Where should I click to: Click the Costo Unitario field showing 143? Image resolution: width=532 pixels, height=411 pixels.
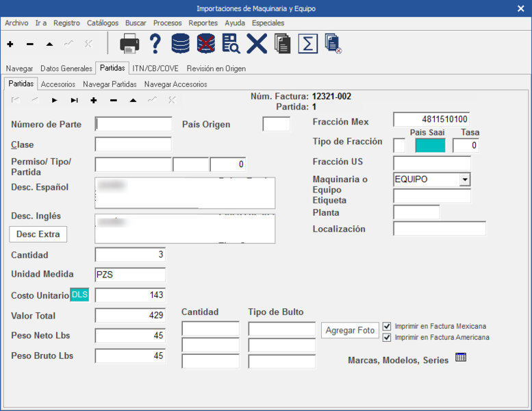(130, 295)
